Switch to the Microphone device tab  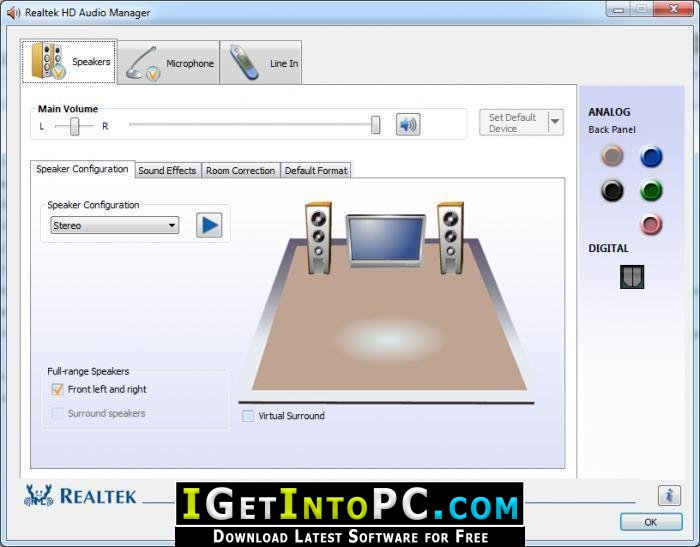pyautogui.click(x=168, y=63)
